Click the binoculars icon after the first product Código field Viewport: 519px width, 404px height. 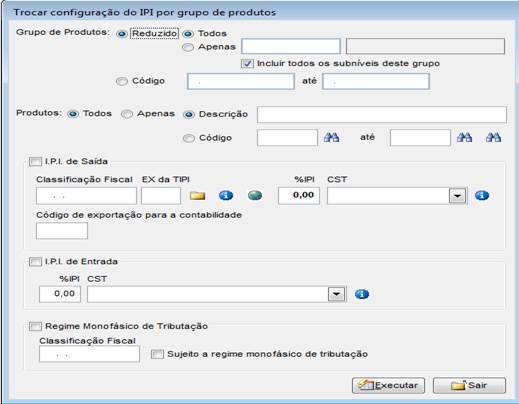[x=331, y=137]
